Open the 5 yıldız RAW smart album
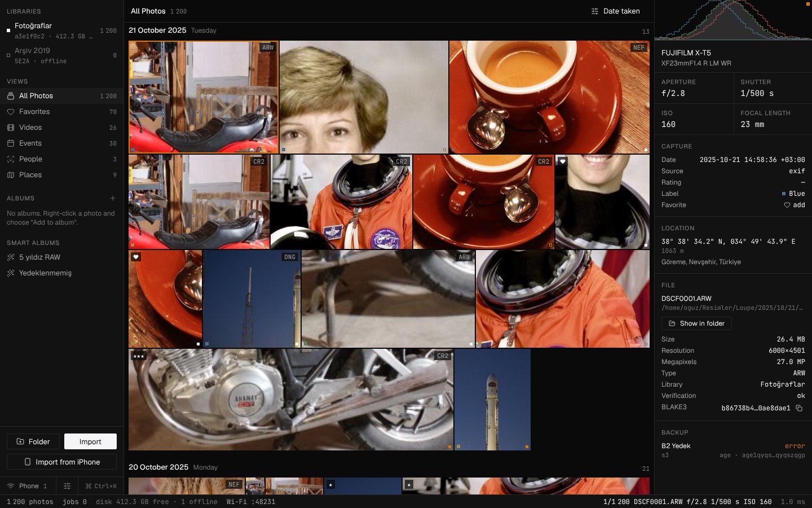The image size is (812, 508). (61, 257)
